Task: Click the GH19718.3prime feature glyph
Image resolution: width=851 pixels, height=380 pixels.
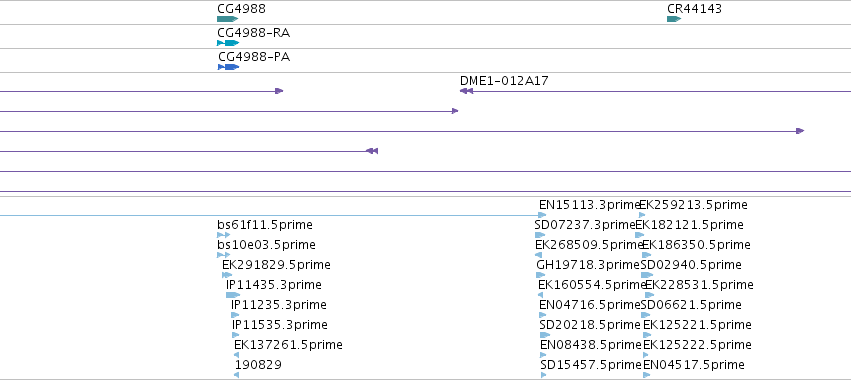Action: (x=541, y=275)
